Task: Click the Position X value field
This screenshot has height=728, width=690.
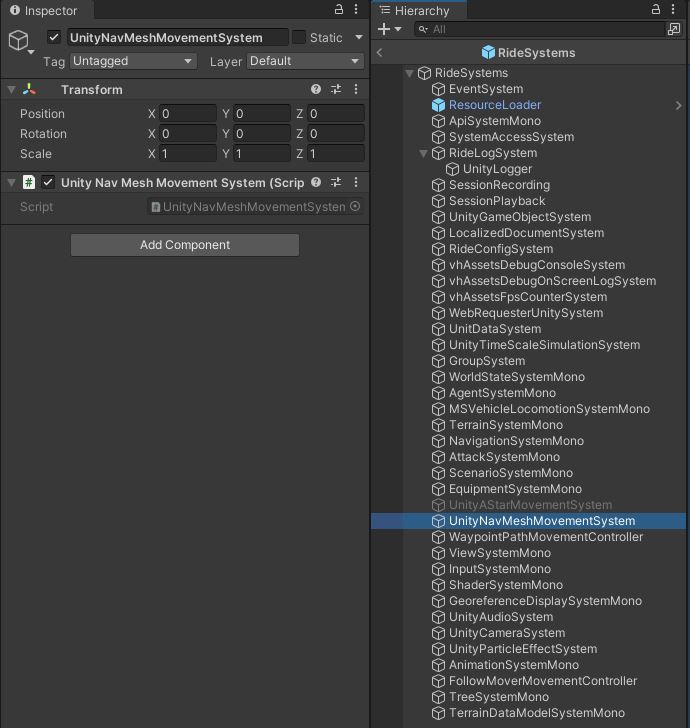Action: pos(188,114)
